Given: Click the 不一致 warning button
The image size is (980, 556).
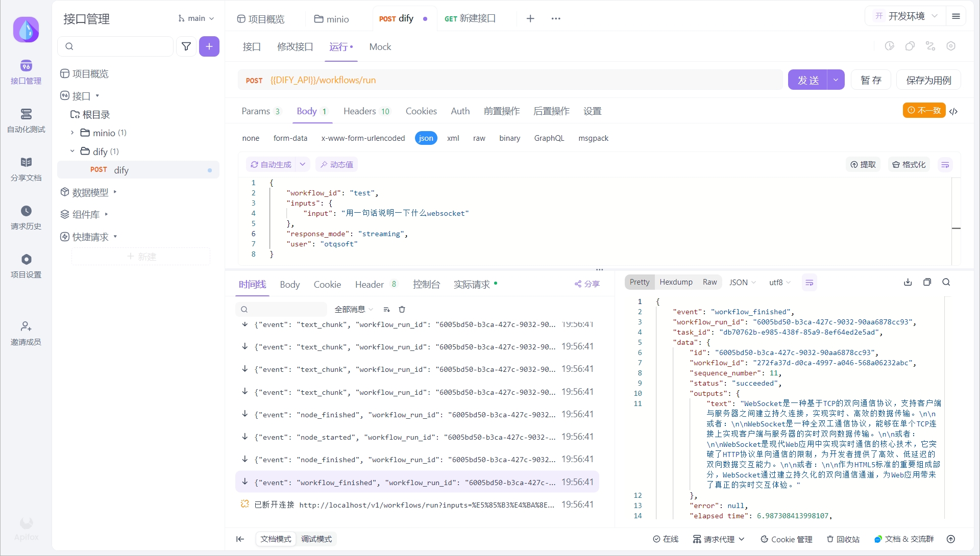Looking at the screenshot, I should pos(924,110).
